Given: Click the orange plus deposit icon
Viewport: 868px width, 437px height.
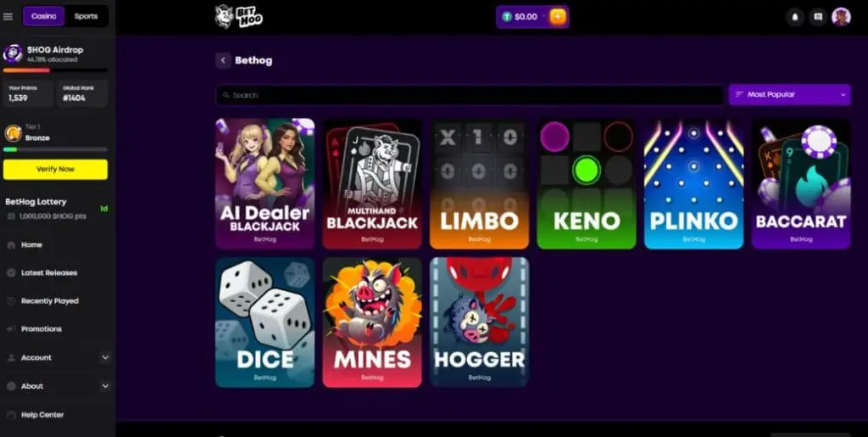Looking at the screenshot, I should point(558,17).
